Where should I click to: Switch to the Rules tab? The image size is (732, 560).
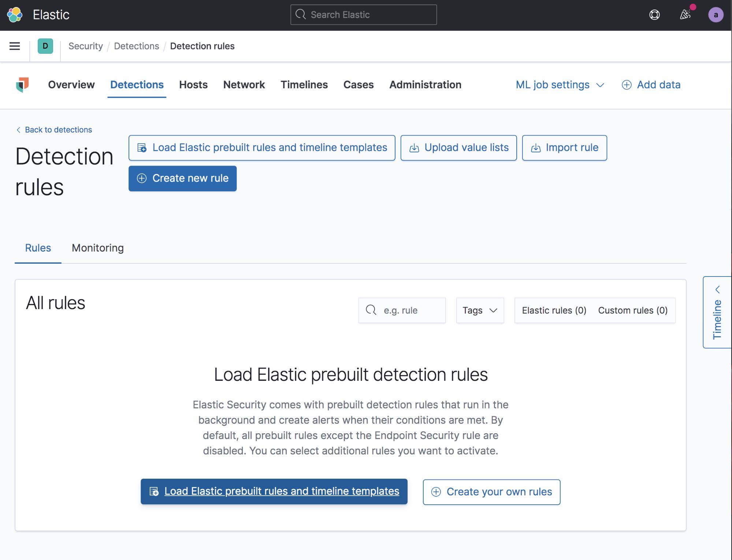[38, 248]
